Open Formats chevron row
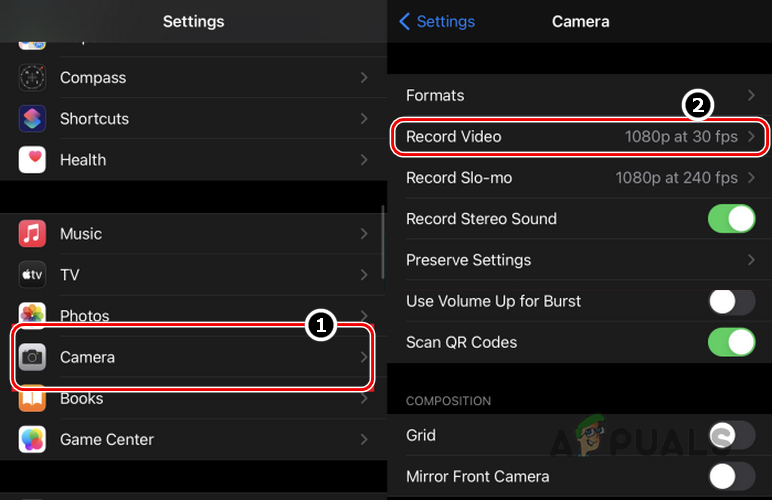Viewport: 772px width, 500px height. click(x=579, y=96)
